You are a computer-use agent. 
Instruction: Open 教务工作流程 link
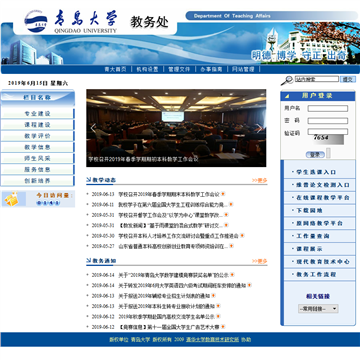point(316,274)
